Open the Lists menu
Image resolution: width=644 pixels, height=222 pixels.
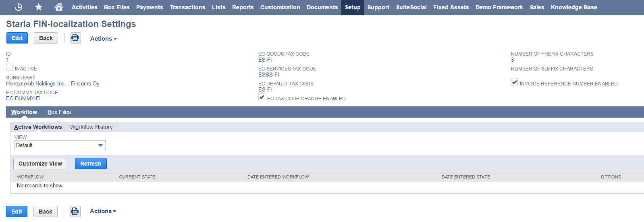pyautogui.click(x=219, y=7)
